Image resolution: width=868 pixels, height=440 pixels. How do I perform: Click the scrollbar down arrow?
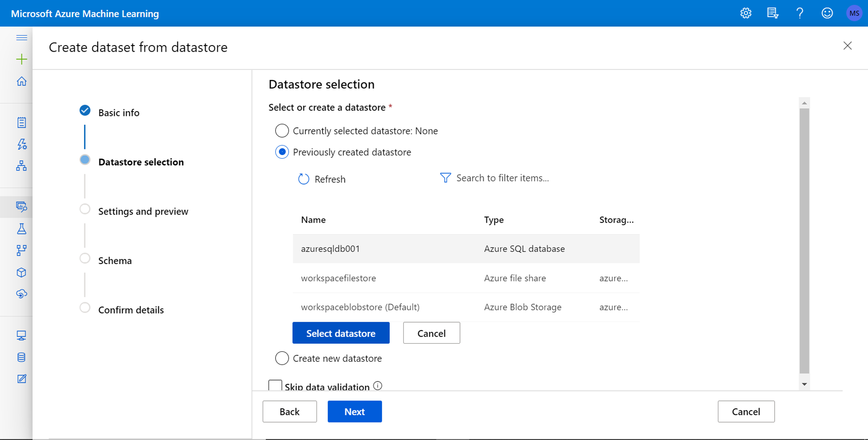(804, 384)
